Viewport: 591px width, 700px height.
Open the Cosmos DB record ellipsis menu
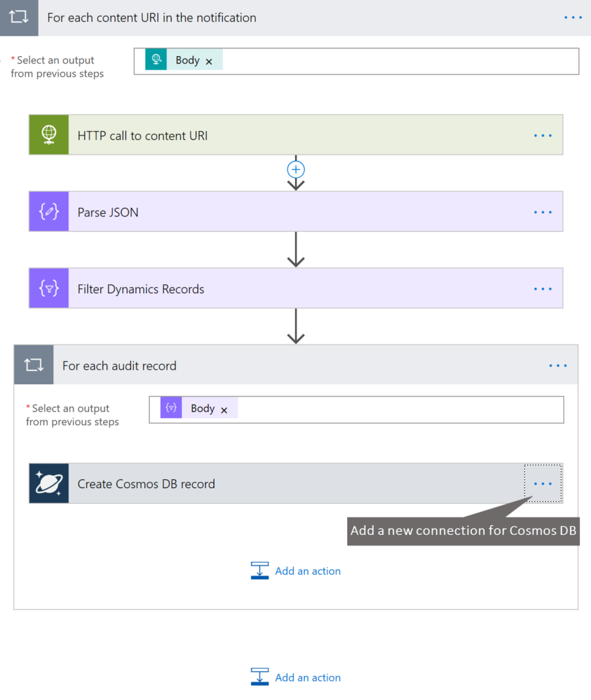coord(542,483)
